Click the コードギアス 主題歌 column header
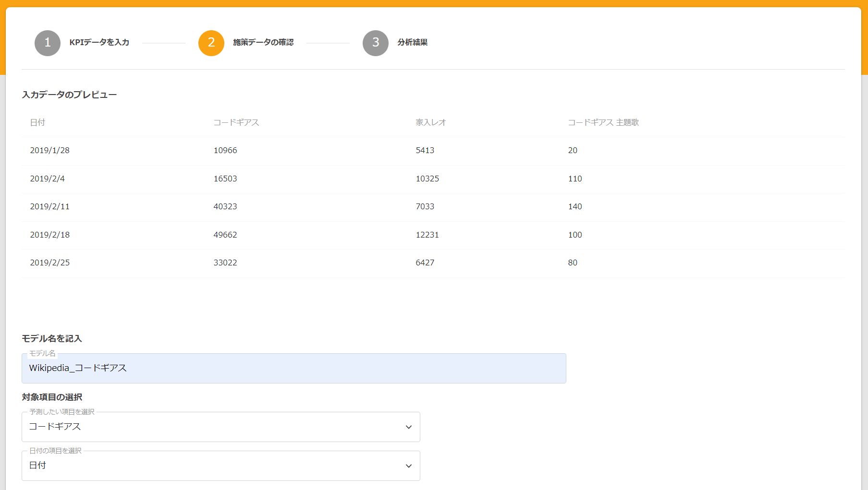This screenshot has height=490, width=868. pyautogui.click(x=603, y=122)
